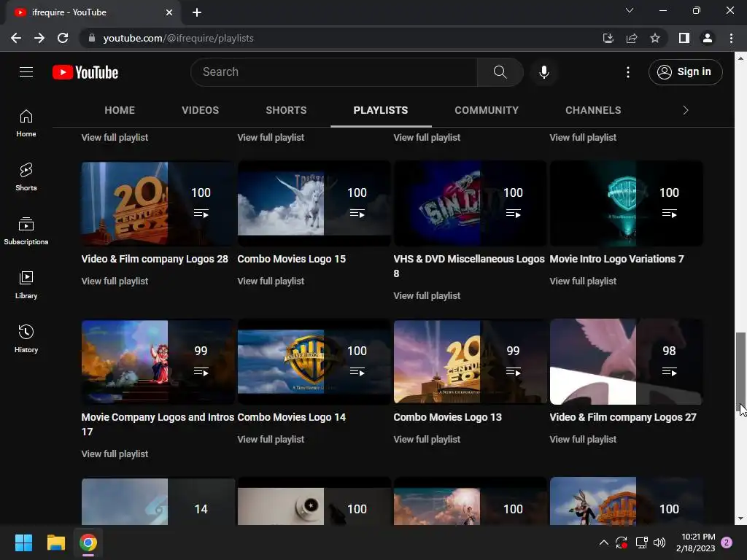View full playlist for Video & Film company Logos 27
The height and width of the screenshot is (560, 747).
tap(583, 439)
